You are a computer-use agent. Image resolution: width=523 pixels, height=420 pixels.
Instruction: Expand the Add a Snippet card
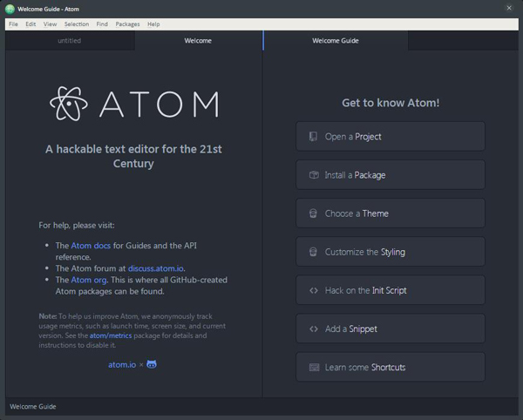tap(391, 329)
